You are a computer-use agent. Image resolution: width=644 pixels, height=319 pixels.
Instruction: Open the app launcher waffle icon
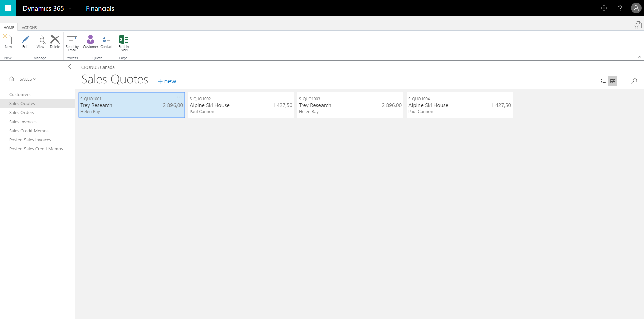pyautogui.click(x=8, y=8)
